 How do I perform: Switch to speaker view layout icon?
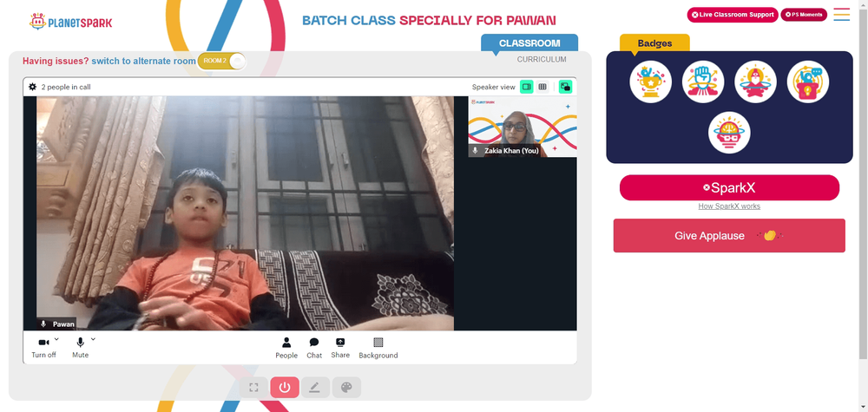point(527,87)
